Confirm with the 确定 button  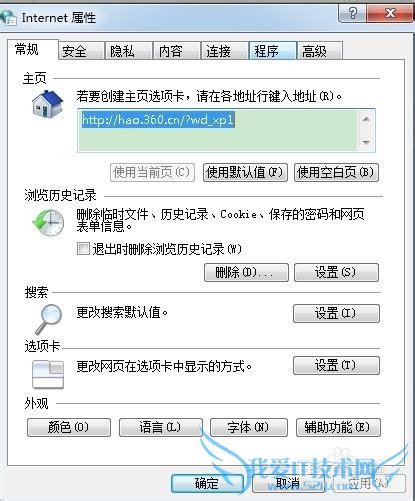tap(207, 483)
